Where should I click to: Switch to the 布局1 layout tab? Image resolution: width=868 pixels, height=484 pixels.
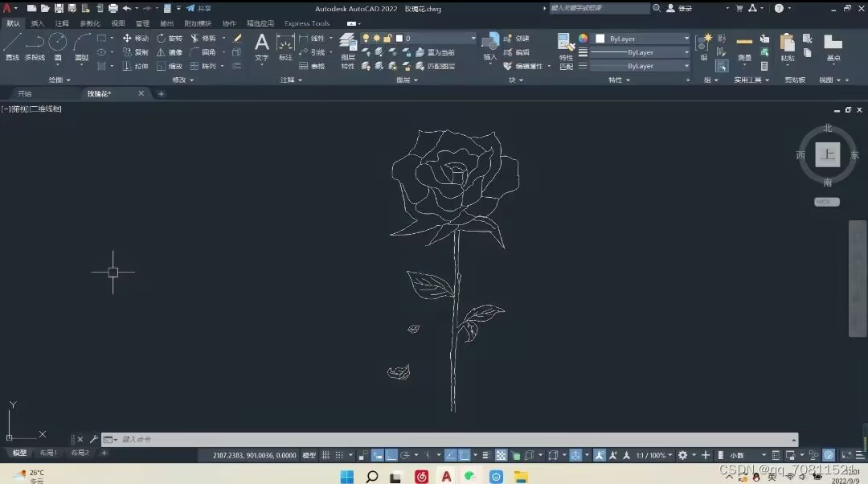coord(48,453)
